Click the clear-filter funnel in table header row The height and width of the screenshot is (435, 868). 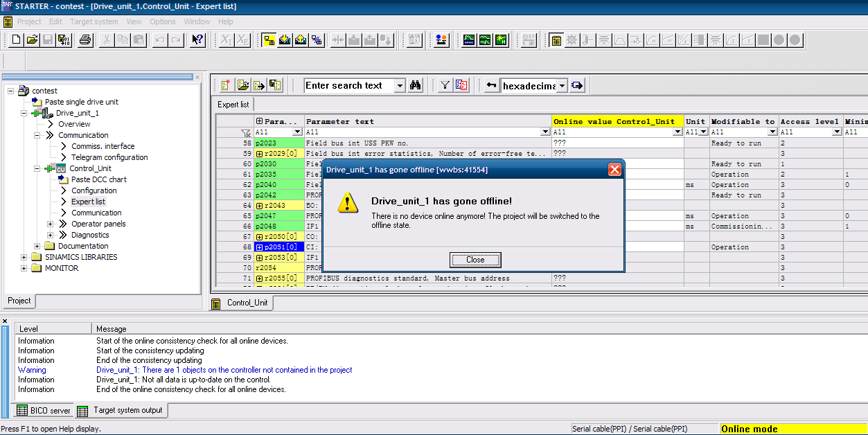pos(245,132)
